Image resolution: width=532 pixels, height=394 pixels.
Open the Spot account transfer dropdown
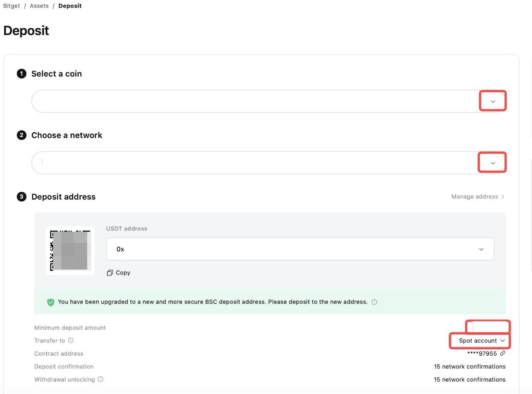pos(482,340)
